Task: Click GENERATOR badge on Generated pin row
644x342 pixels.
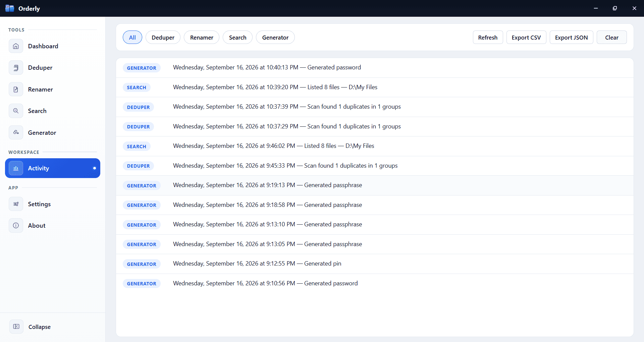Action: click(142, 264)
